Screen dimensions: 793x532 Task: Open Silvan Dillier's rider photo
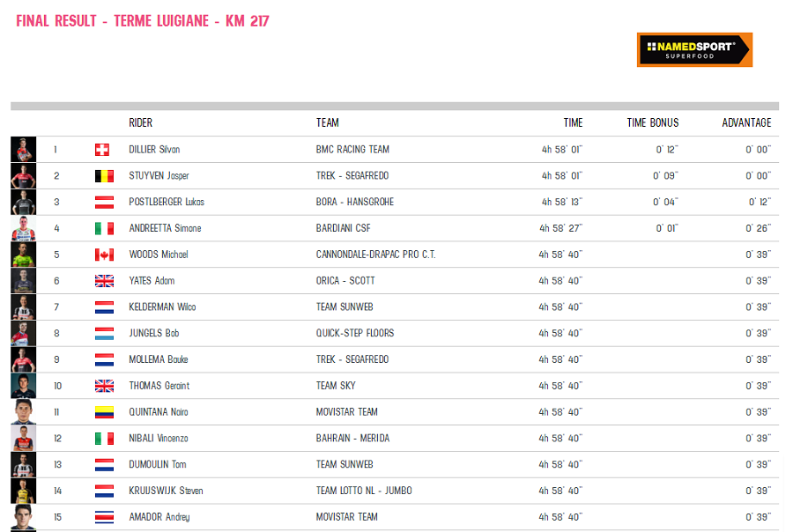(x=23, y=149)
